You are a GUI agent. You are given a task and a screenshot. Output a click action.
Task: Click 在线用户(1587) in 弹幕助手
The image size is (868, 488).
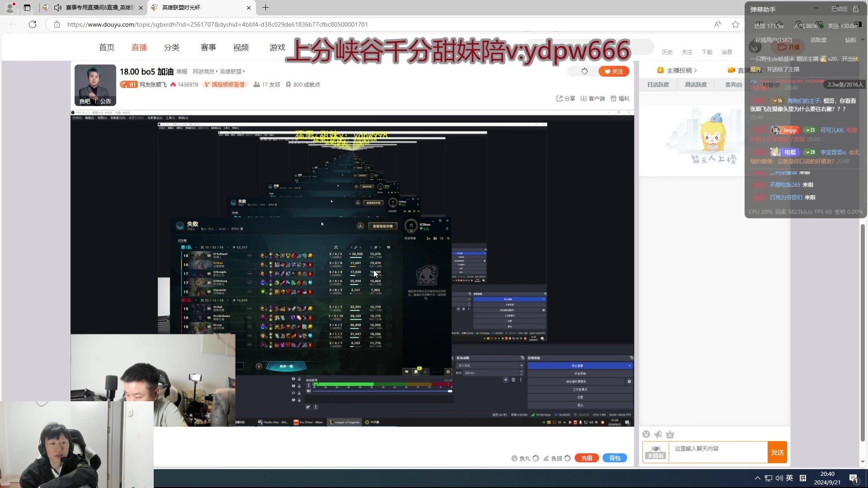click(774, 40)
